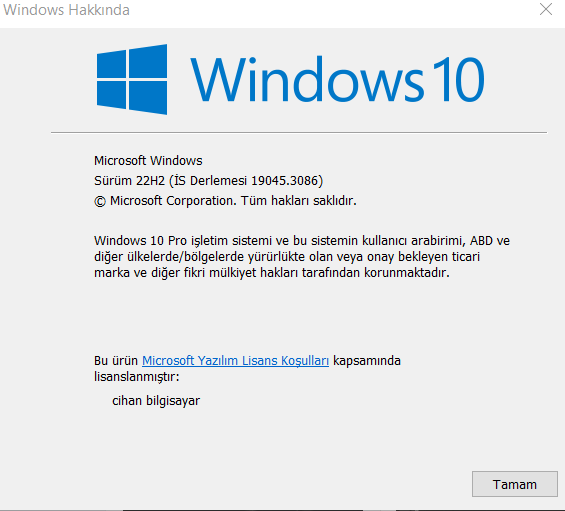Close the Windows Hakkında dialog
Screen dimensions: 565x511
click(546, 9)
